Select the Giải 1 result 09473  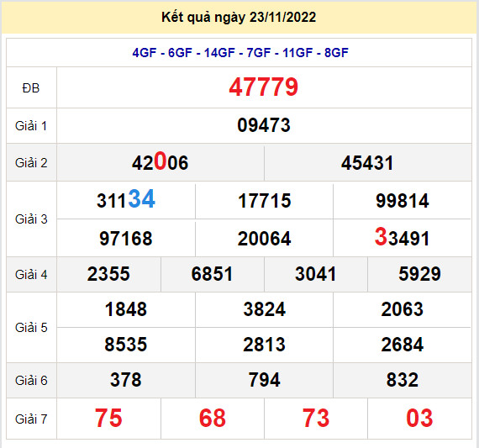click(264, 125)
